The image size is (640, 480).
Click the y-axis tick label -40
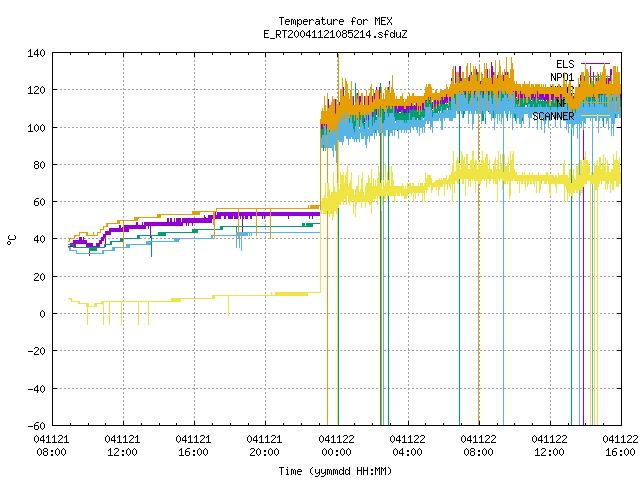pos(36,389)
